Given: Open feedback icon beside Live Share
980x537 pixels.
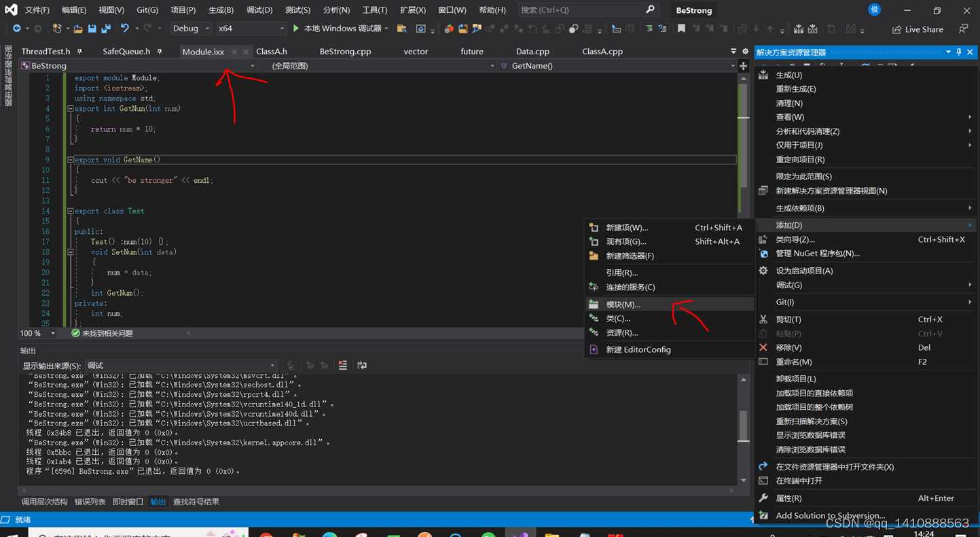Looking at the screenshot, I should pyautogui.click(x=963, y=29).
